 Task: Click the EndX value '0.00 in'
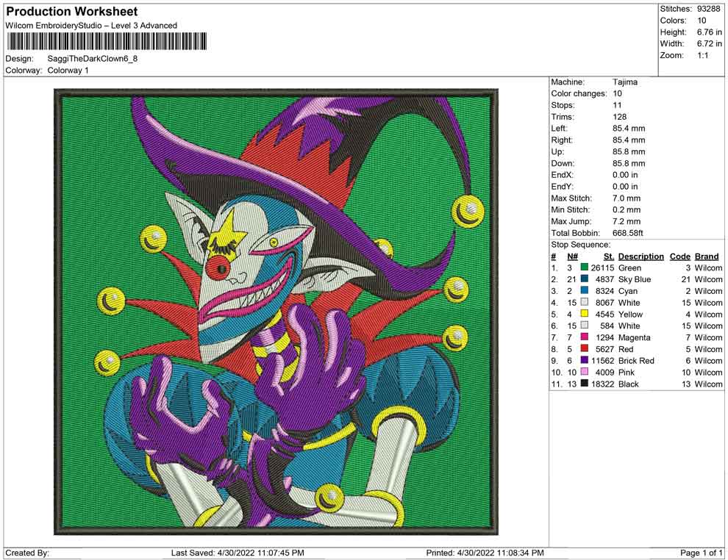[x=625, y=175]
